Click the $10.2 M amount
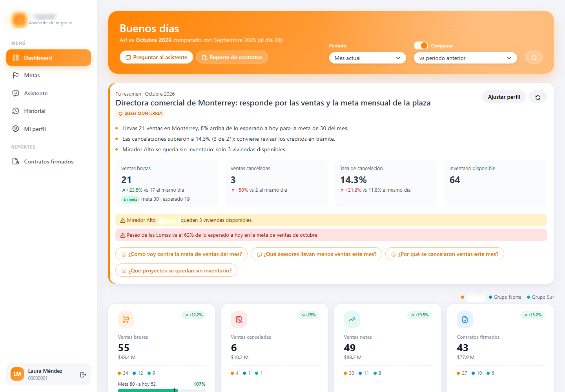Image resolution: width=565 pixels, height=392 pixels. click(240, 358)
